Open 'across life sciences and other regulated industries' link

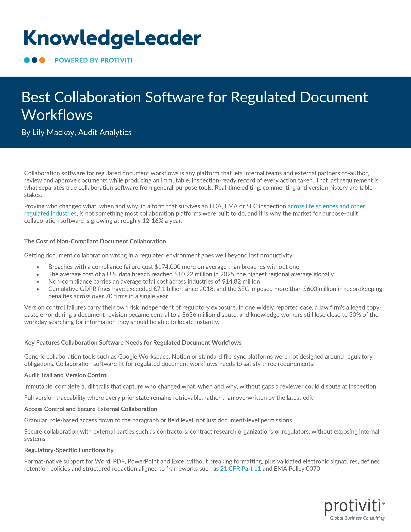[195, 210]
